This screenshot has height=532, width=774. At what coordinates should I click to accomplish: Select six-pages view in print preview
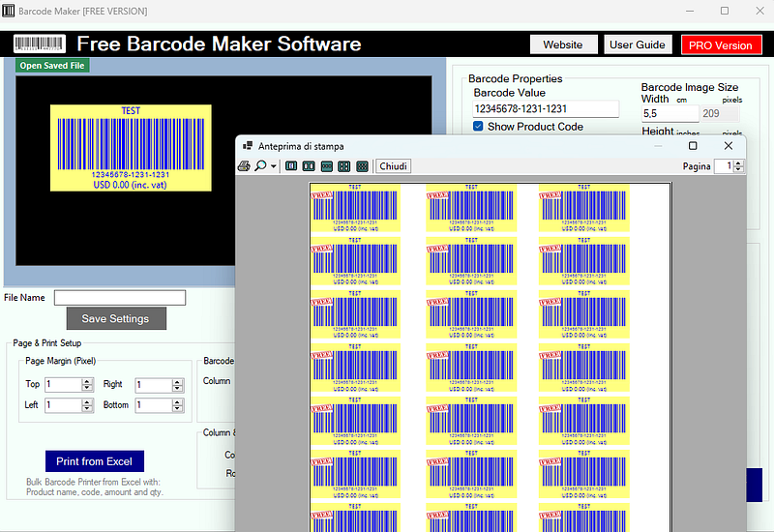tap(362, 166)
